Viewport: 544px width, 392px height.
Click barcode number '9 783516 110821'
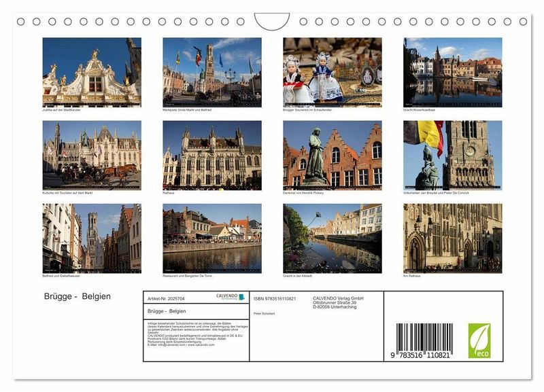(x=420, y=355)
